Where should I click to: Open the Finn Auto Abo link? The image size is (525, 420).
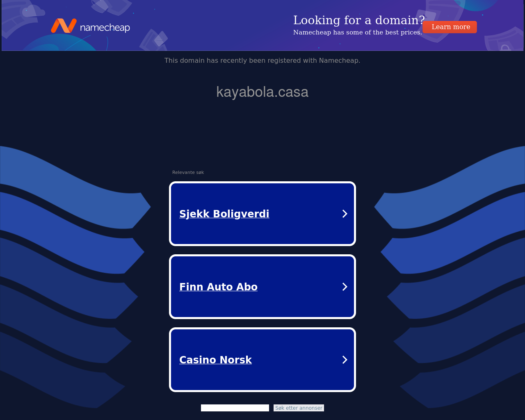[x=218, y=287]
